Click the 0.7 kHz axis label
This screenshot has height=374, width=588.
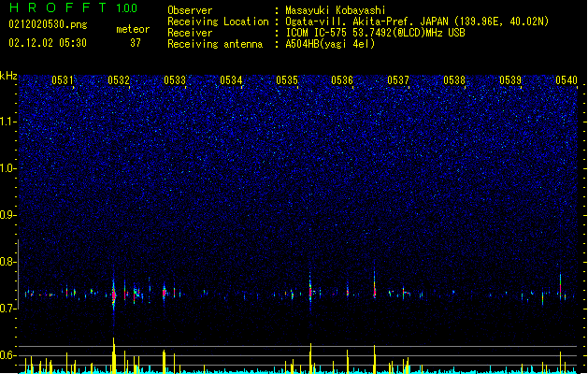8,309
